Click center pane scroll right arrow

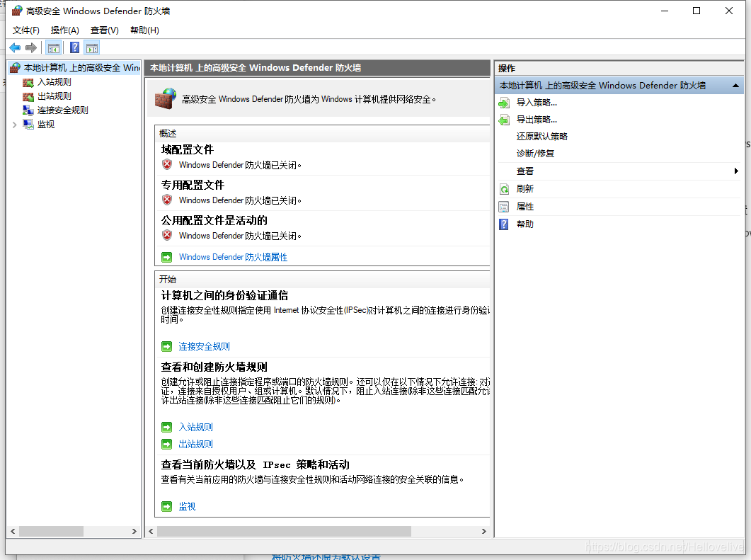pyautogui.click(x=483, y=531)
